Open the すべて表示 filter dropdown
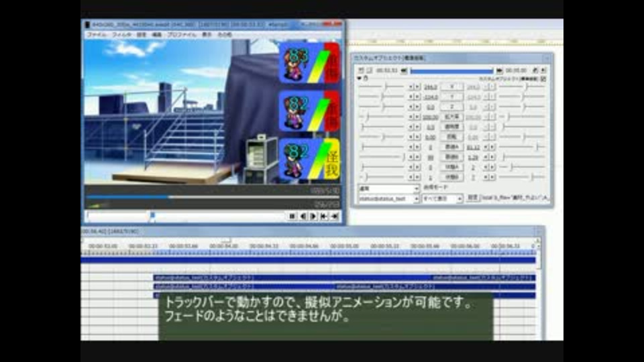Image resolution: width=644 pixels, height=362 pixels. (442, 198)
